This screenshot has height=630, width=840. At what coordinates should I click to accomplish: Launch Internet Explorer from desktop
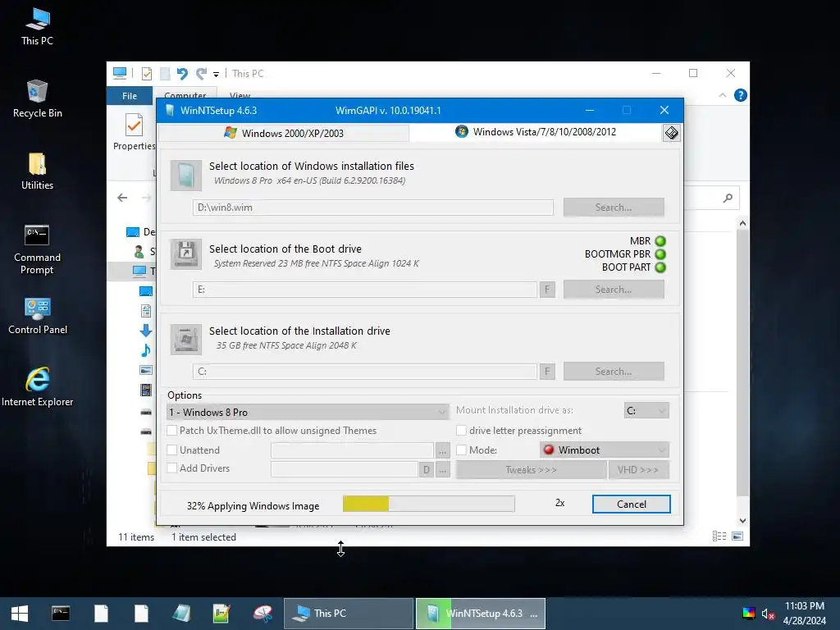37,387
